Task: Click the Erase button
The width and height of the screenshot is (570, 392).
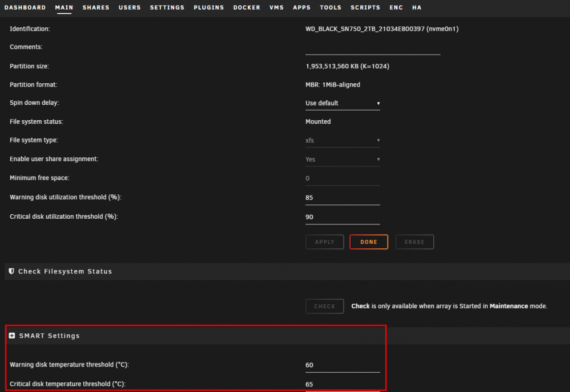Action: 414,242
